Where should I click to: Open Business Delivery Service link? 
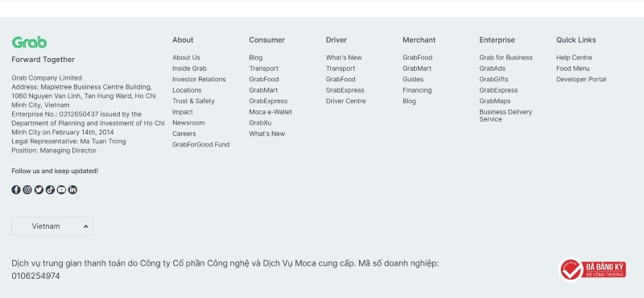pyautogui.click(x=506, y=115)
